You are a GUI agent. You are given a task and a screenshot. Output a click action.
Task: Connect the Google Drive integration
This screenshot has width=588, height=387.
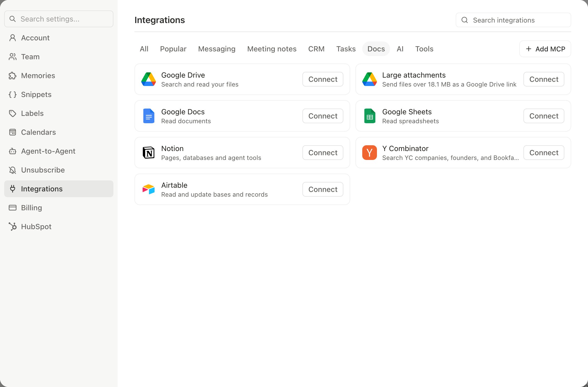[323, 79]
